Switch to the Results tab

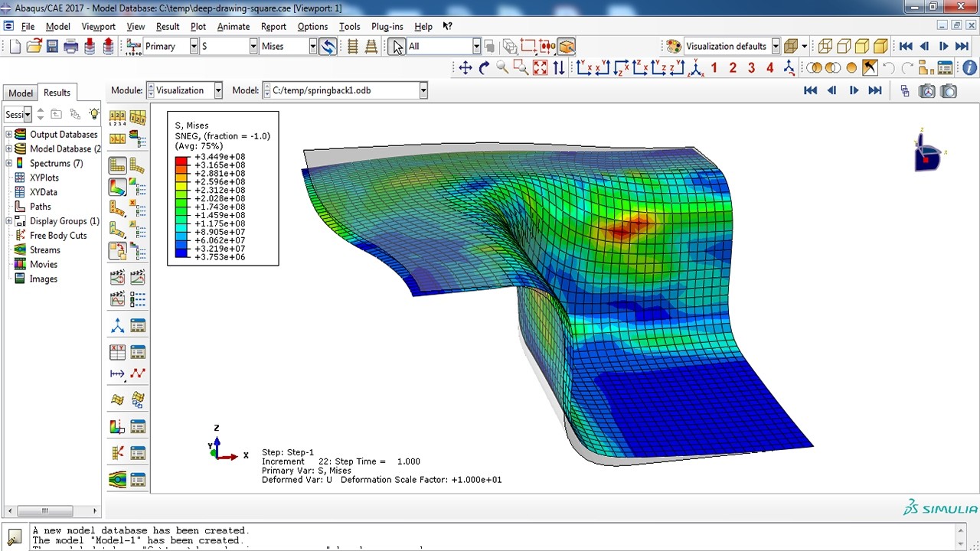pyautogui.click(x=57, y=93)
